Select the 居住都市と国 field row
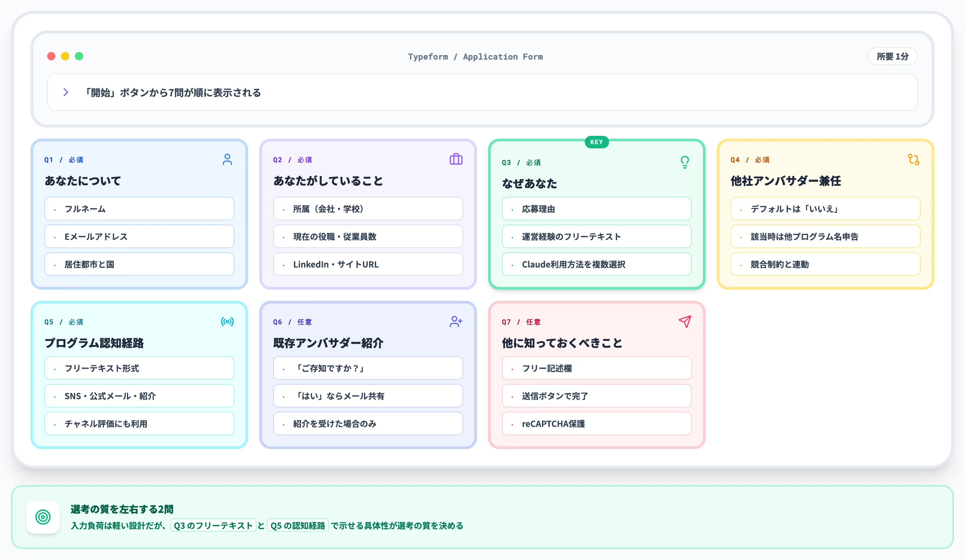 pyautogui.click(x=139, y=264)
